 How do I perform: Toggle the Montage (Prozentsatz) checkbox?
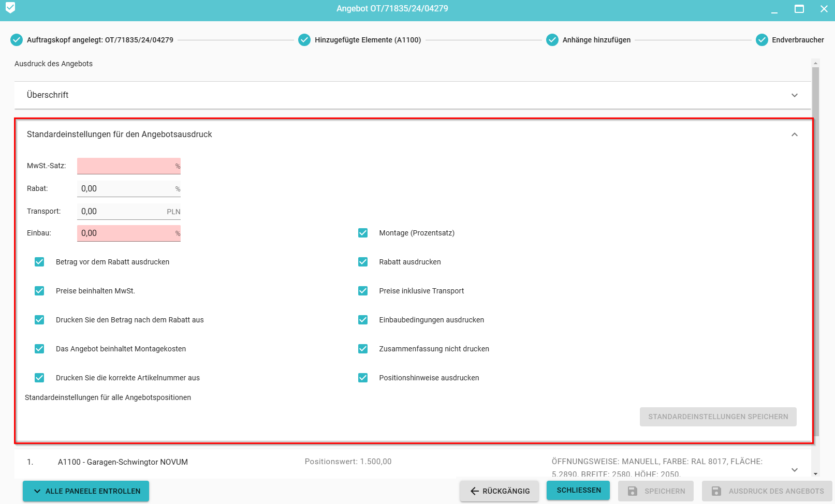363,233
